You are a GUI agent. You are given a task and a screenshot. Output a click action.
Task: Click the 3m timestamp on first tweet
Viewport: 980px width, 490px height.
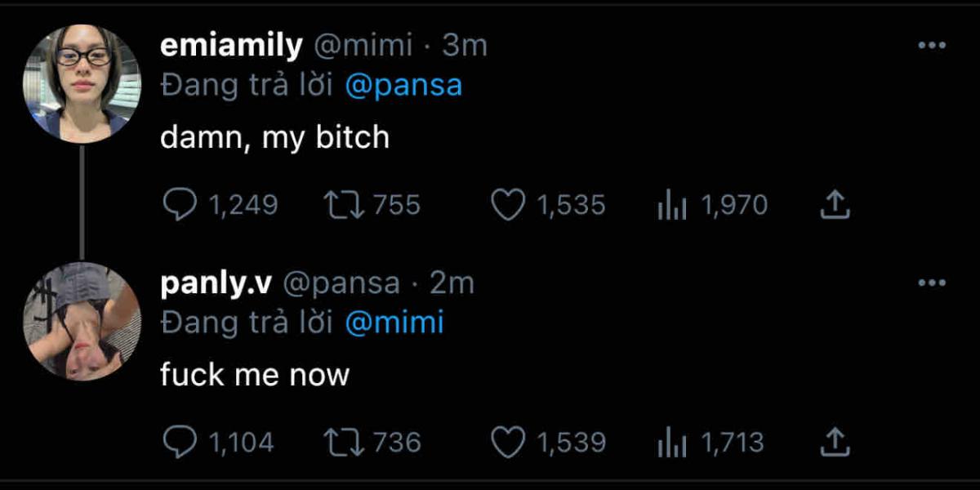coord(464,47)
